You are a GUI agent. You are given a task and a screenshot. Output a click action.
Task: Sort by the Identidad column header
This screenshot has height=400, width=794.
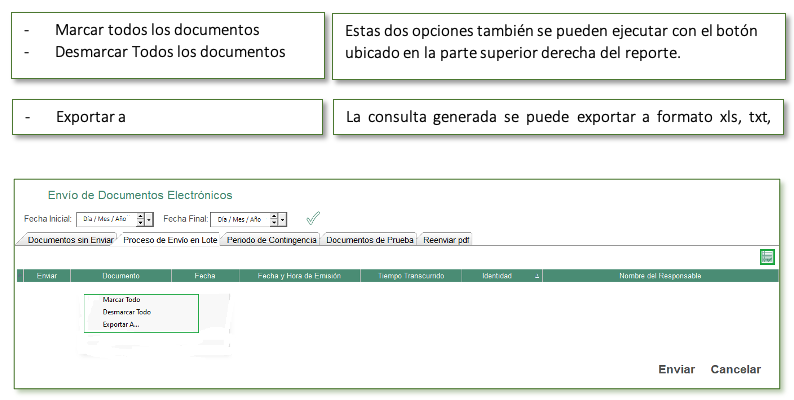pos(501,275)
